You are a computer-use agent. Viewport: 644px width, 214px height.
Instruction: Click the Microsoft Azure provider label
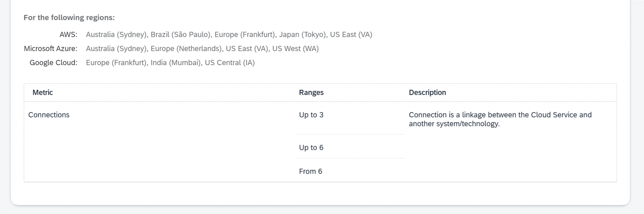pos(50,49)
